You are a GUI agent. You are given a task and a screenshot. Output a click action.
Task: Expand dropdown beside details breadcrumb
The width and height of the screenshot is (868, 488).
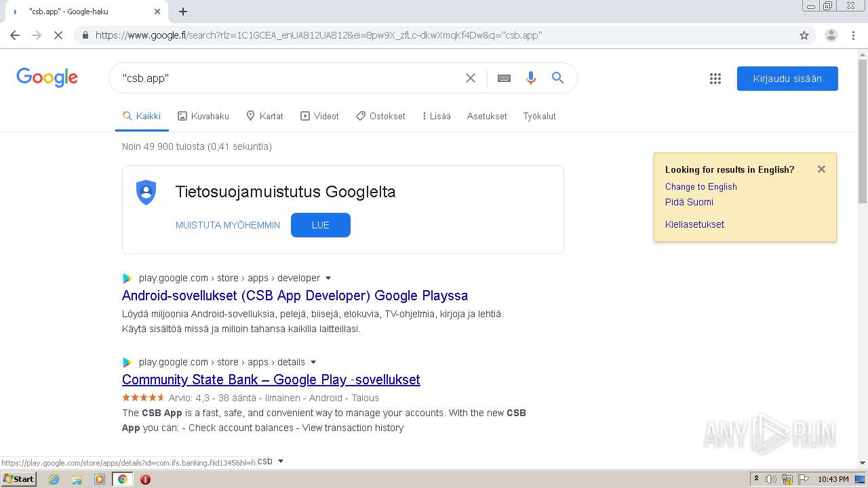313,362
